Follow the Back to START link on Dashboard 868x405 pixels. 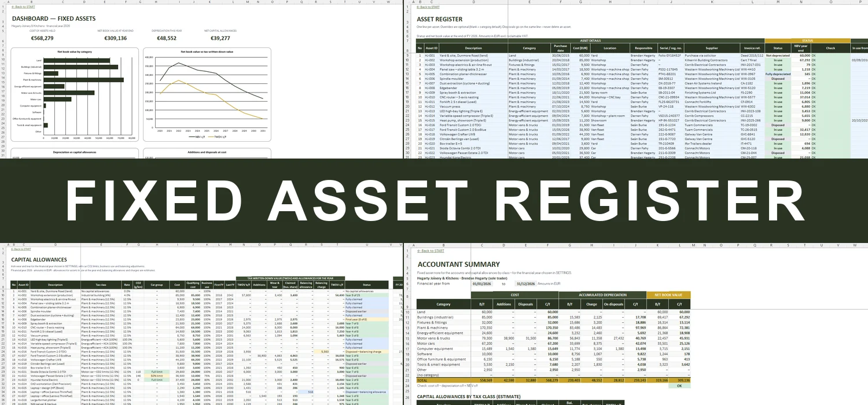pos(22,7)
